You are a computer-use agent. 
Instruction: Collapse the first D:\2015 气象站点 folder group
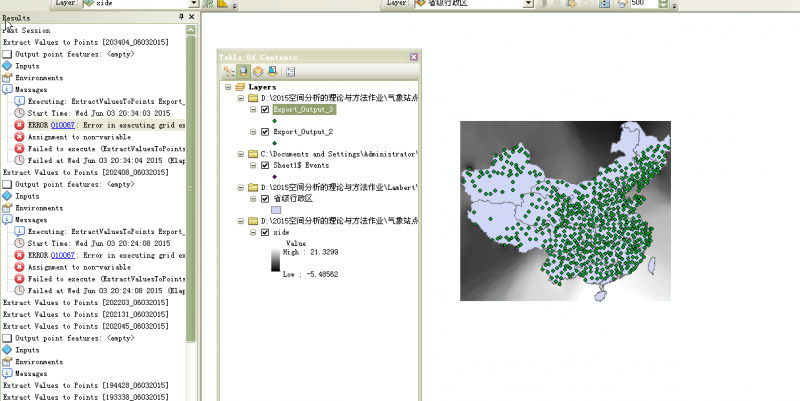[x=241, y=98]
